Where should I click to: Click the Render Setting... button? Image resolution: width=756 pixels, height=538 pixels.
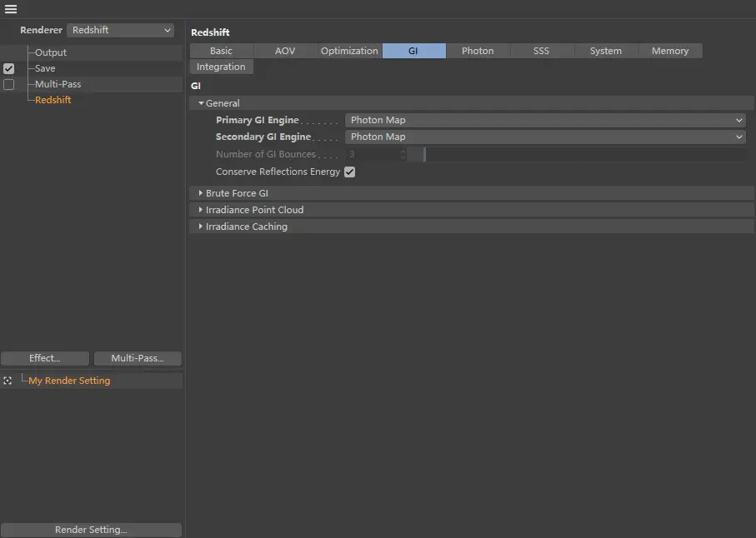[91, 530]
